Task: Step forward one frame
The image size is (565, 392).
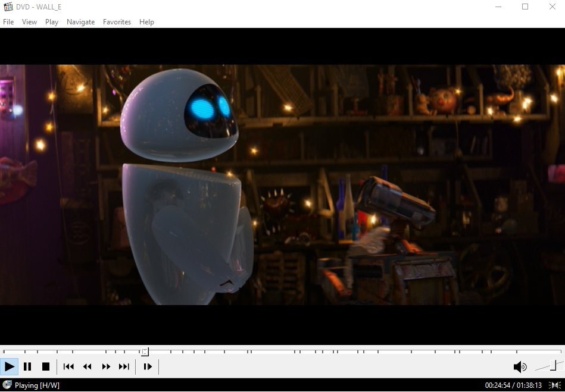Action: click(148, 366)
